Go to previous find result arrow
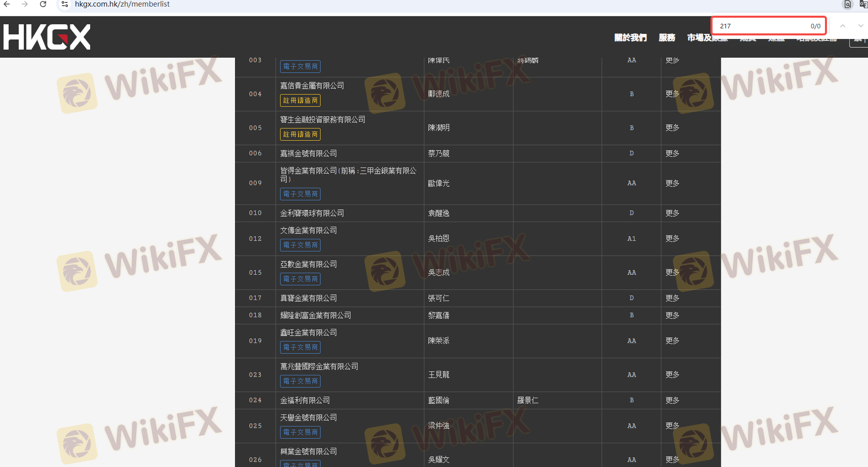 pos(843,26)
